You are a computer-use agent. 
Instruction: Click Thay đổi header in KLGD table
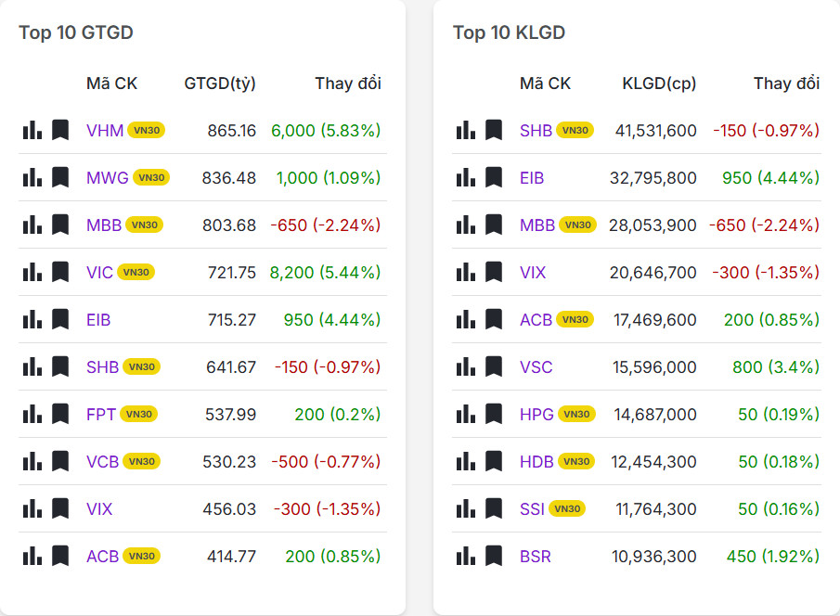pyautogui.click(x=786, y=83)
